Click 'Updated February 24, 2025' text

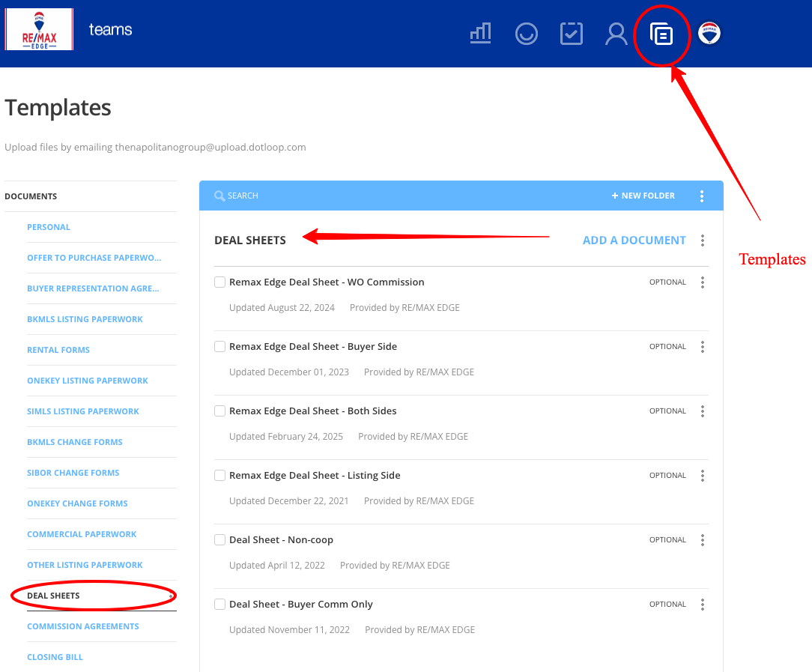click(x=286, y=437)
